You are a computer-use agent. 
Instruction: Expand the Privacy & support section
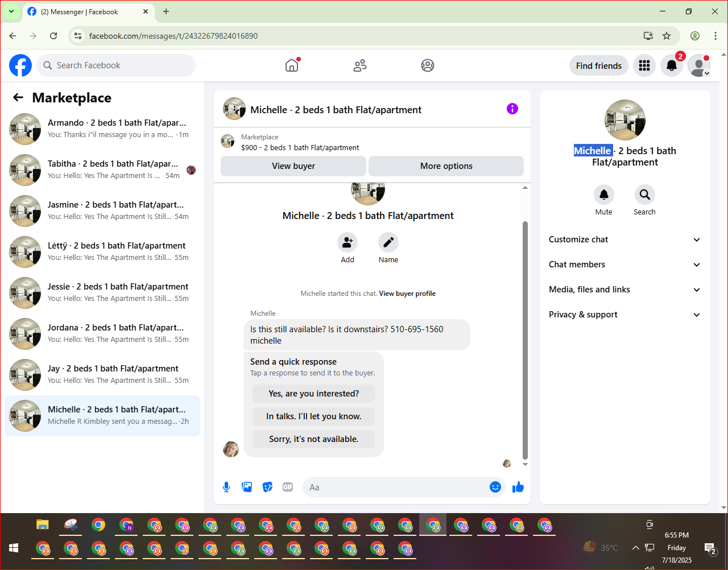tap(625, 315)
